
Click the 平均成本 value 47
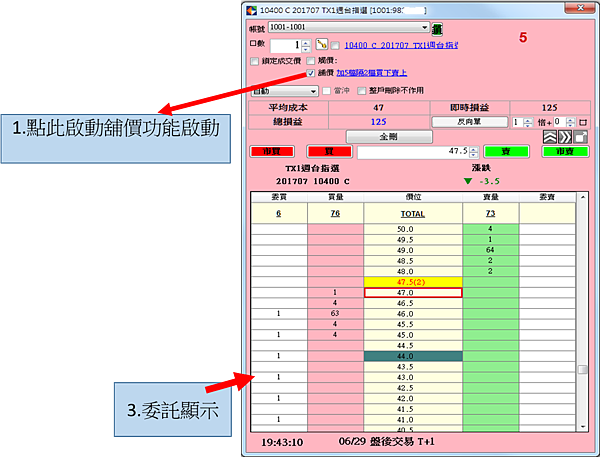coord(378,108)
